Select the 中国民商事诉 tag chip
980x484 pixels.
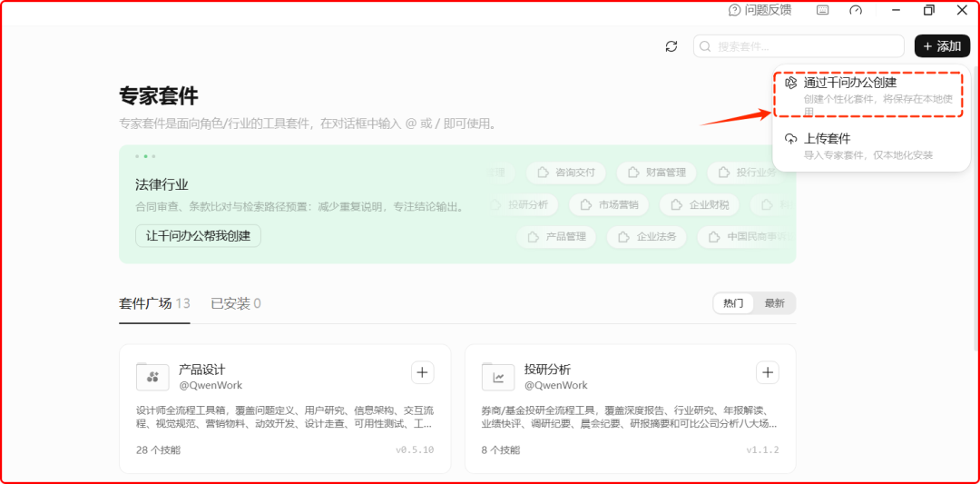pyautogui.click(x=747, y=237)
